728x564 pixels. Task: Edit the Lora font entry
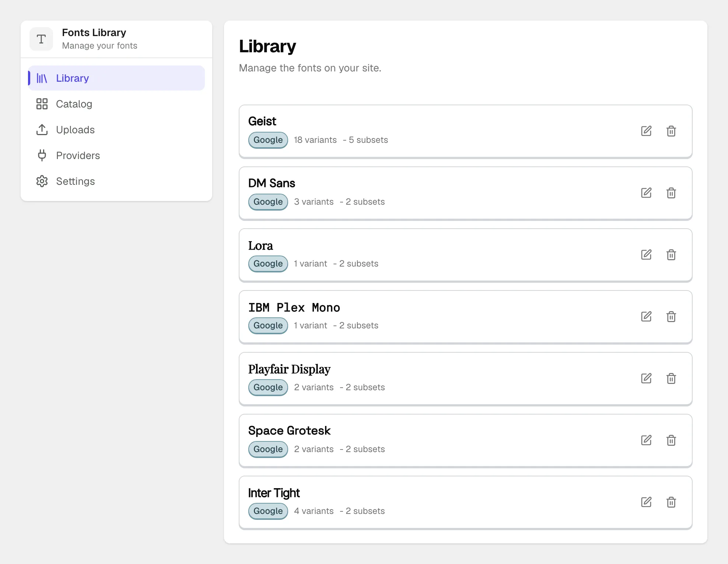click(646, 255)
